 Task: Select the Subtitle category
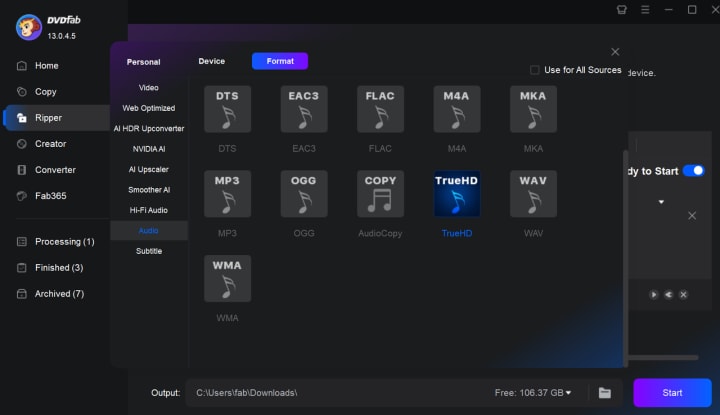pos(149,251)
